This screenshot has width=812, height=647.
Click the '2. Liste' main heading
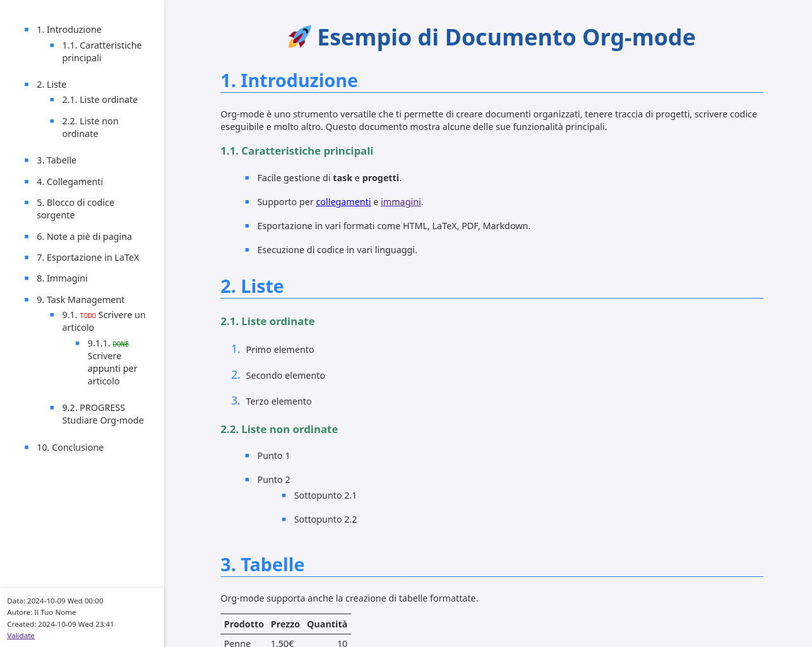(252, 287)
